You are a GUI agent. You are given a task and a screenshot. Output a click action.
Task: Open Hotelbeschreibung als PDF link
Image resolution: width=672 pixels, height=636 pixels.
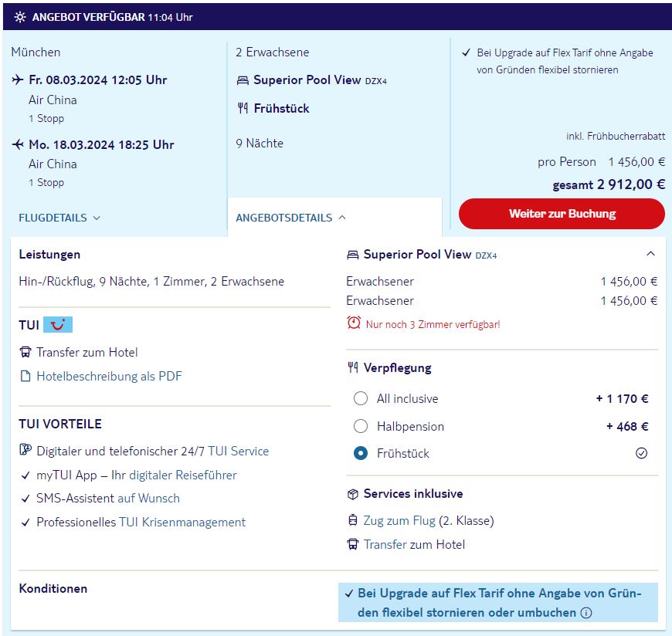pos(109,376)
